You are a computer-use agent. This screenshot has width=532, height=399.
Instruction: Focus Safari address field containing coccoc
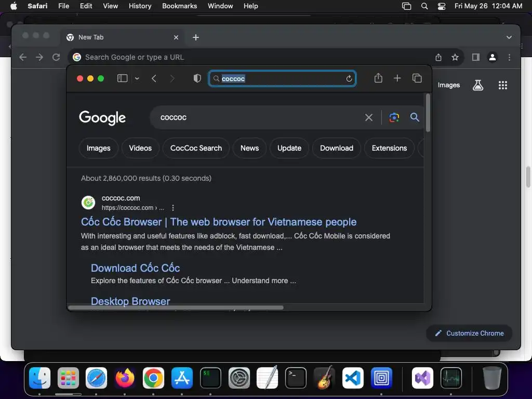coord(282,79)
